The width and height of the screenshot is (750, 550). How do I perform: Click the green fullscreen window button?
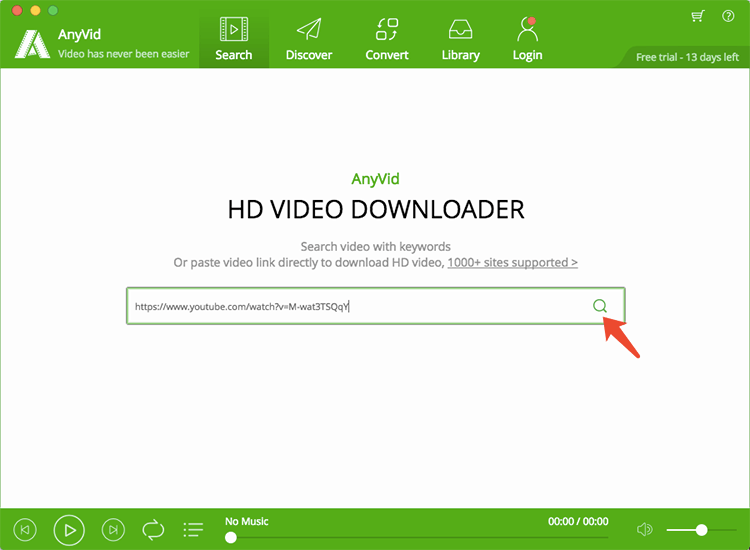(x=53, y=10)
